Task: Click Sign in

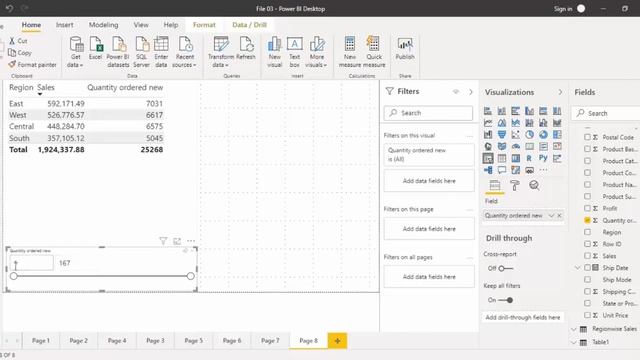Action: coord(563,9)
